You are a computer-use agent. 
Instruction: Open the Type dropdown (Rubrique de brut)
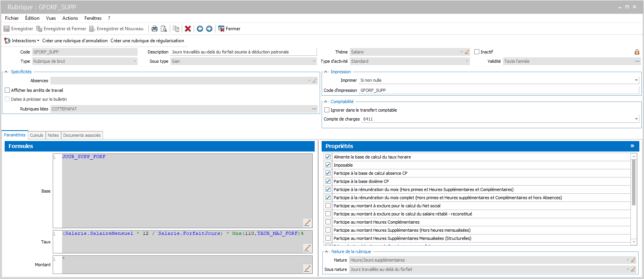pos(135,61)
